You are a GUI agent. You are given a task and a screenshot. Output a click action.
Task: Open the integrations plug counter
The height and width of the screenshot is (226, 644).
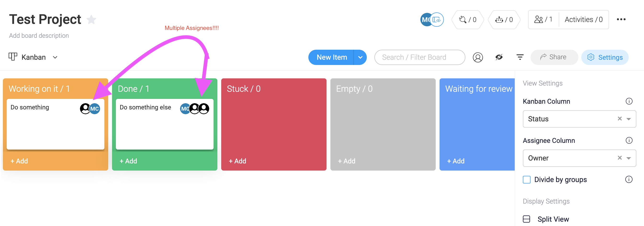pyautogui.click(x=467, y=19)
